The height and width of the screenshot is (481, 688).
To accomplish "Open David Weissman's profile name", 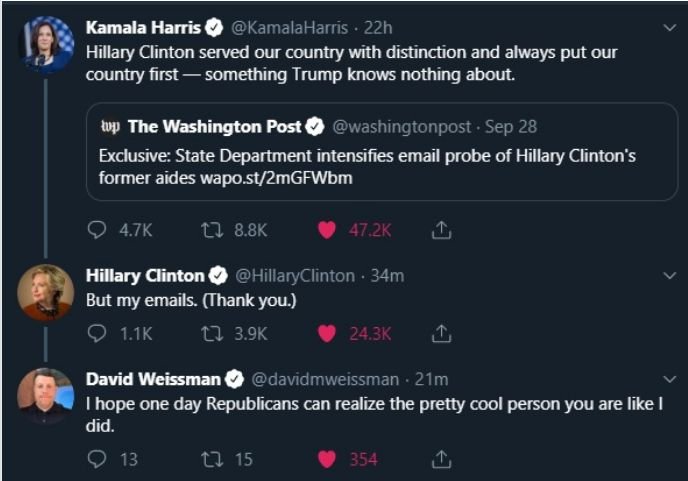I will tap(153, 380).
